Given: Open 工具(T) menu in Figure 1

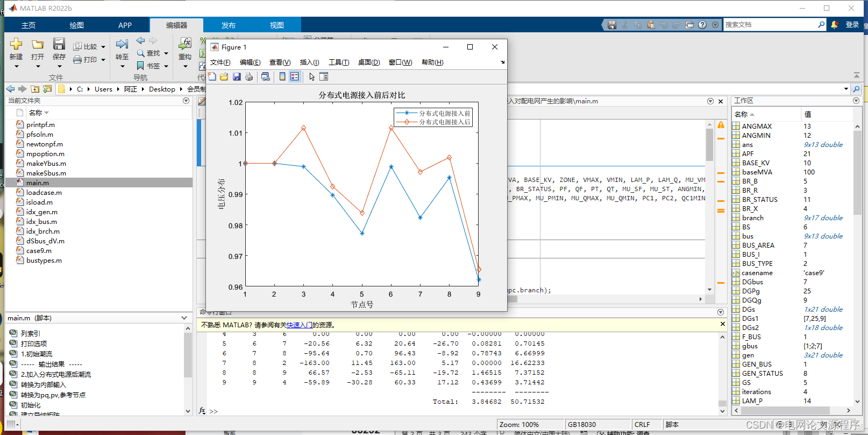Looking at the screenshot, I should coord(339,62).
